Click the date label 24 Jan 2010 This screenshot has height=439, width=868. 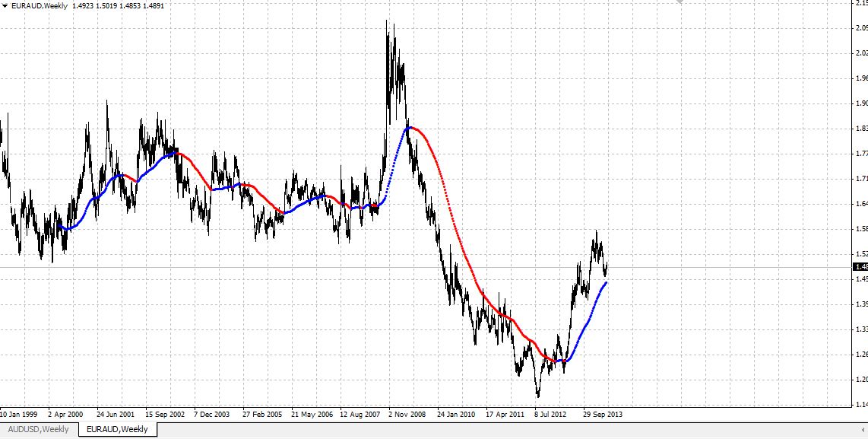tap(456, 413)
